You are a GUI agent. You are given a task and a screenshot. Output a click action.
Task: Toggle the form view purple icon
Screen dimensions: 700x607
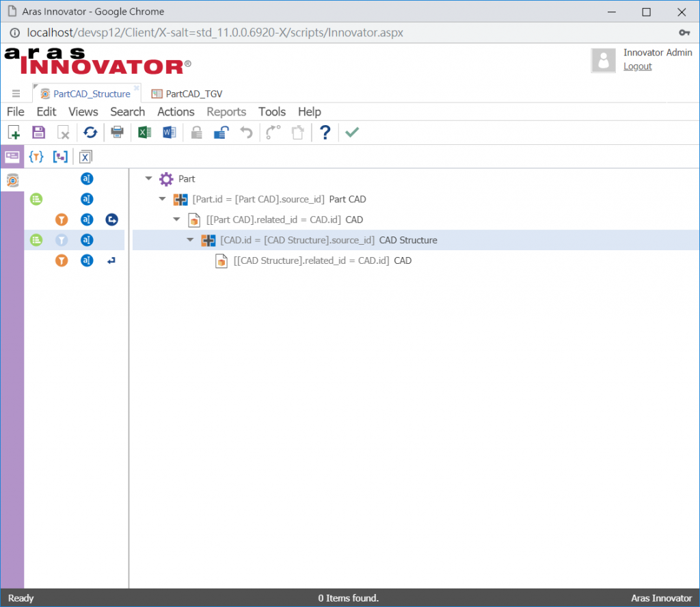click(12, 157)
